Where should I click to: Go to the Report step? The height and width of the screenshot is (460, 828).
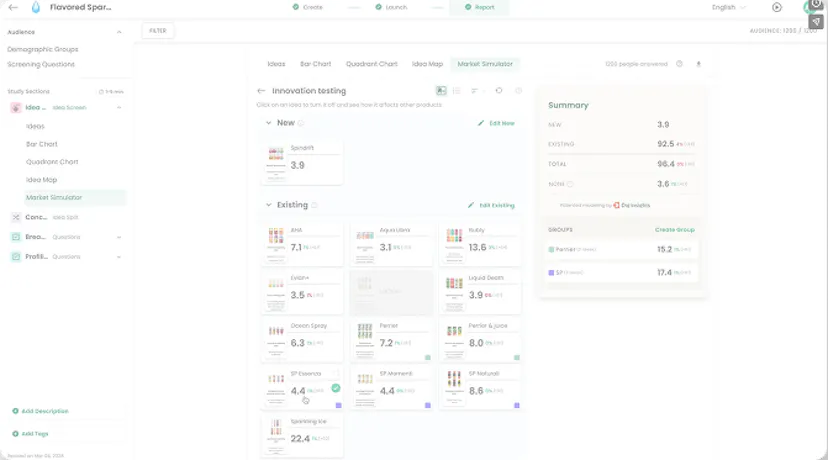pyautogui.click(x=479, y=7)
